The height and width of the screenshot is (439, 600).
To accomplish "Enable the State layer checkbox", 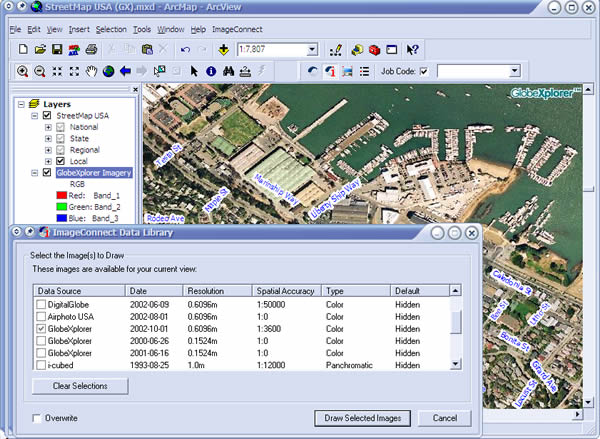I will (x=60, y=138).
